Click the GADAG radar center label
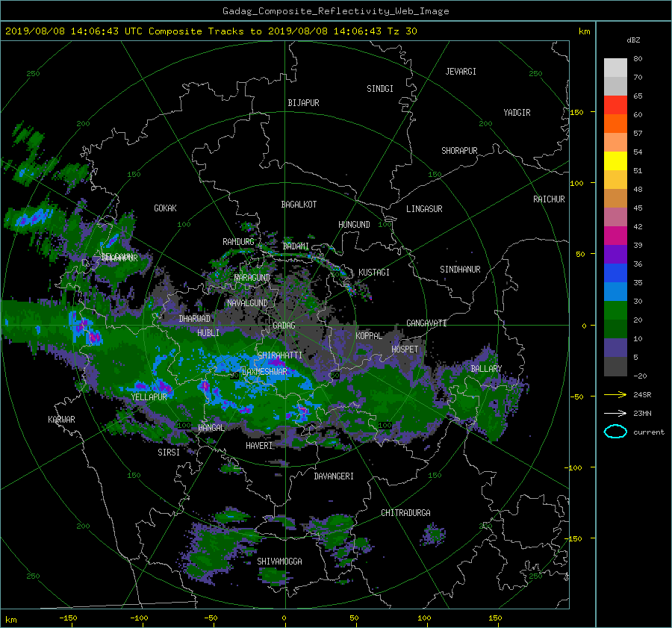The width and height of the screenshot is (672, 628). (284, 326)
